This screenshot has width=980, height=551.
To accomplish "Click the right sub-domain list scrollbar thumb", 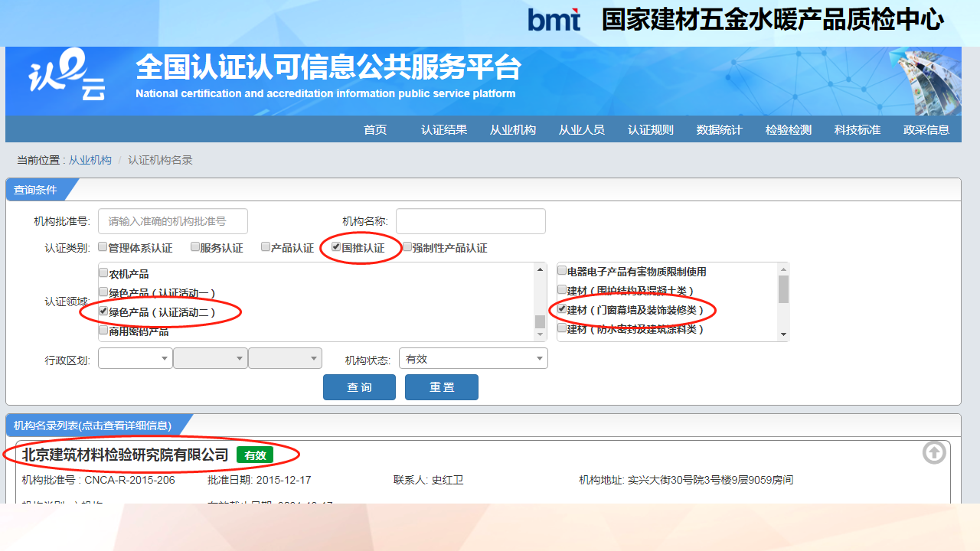I will point(783,289).
